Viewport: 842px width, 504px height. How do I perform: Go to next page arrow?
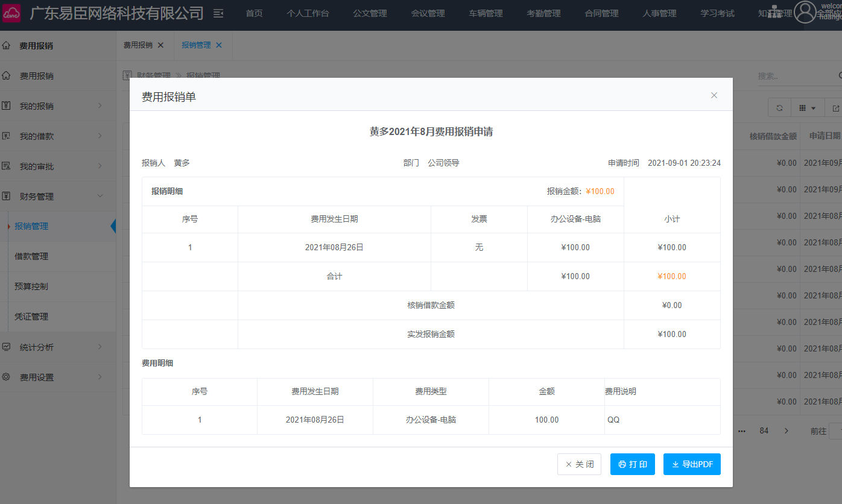786,431
